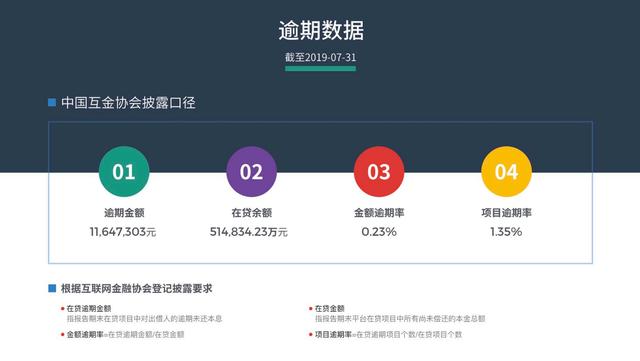Click the purple 02 circle icon
Image resolution: width=640 pixels, height=361 pixels.
[251, 172]
